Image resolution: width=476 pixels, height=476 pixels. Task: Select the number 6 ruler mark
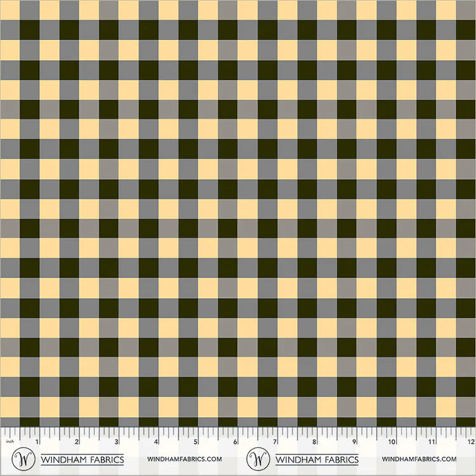[x=235, y=442]
